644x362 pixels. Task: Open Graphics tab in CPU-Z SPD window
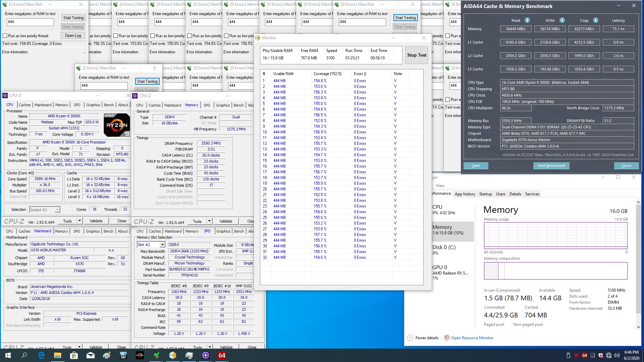223,231
